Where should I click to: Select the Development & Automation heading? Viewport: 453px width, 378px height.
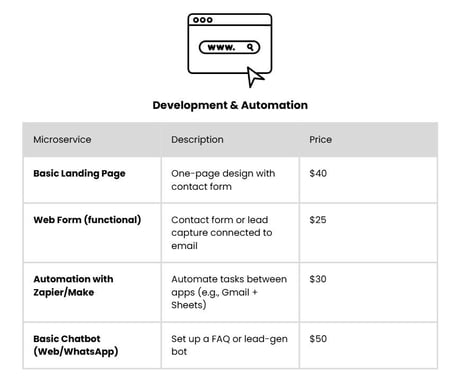pyautogui.click(x=230, y=105)
